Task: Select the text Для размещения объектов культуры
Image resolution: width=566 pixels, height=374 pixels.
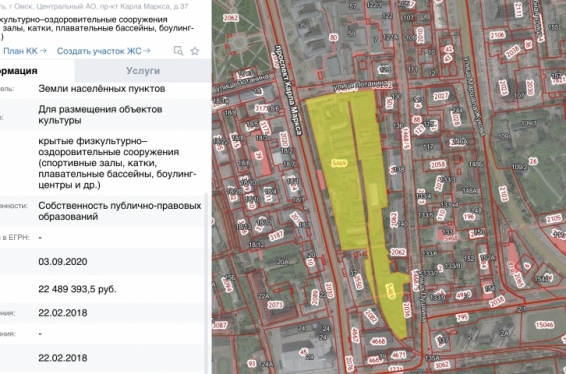Action: [100, 114]
